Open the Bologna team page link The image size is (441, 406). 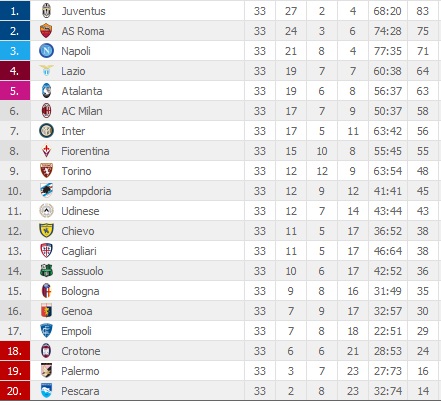coord(80,291)
